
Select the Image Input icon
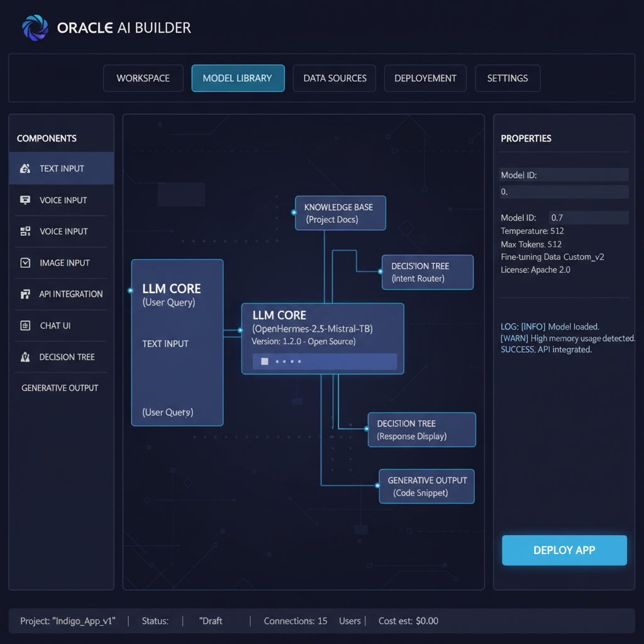pos(25,263)
